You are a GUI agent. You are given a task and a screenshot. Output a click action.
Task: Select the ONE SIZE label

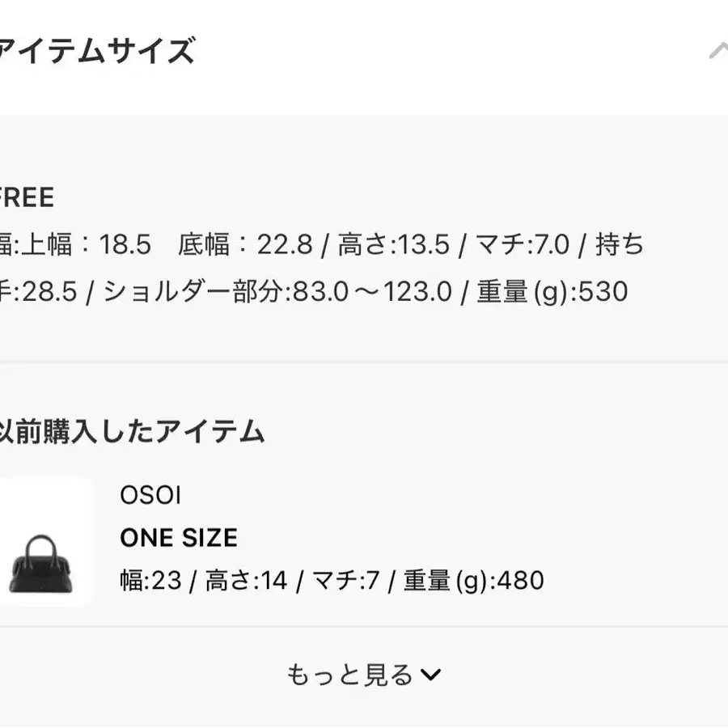click(x=179, y=538)
